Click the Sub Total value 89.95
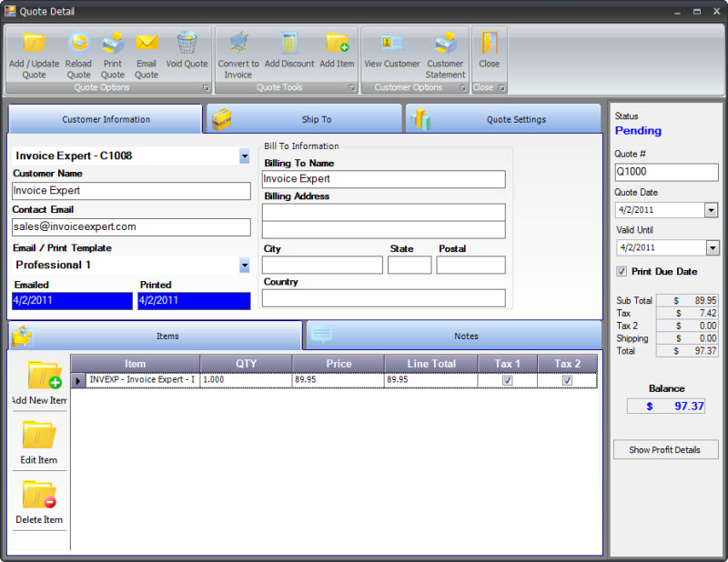728x562 pixels. [x=687, y=301]
